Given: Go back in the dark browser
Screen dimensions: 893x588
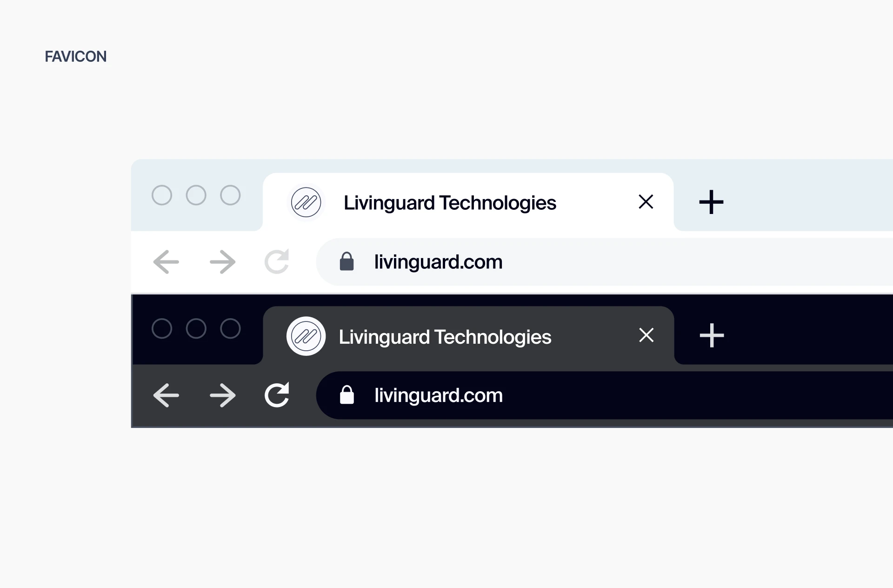Looking at the screenshot, I should point(166,395).
